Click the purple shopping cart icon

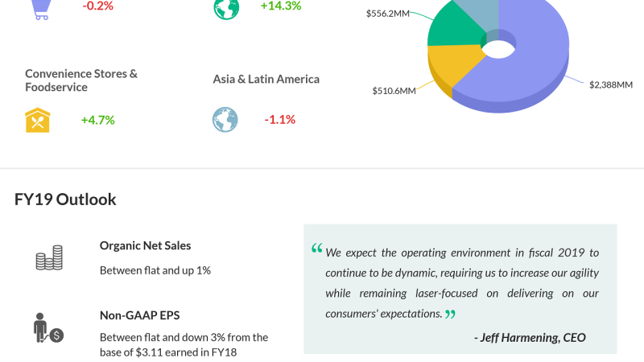(x=40, y=8)
